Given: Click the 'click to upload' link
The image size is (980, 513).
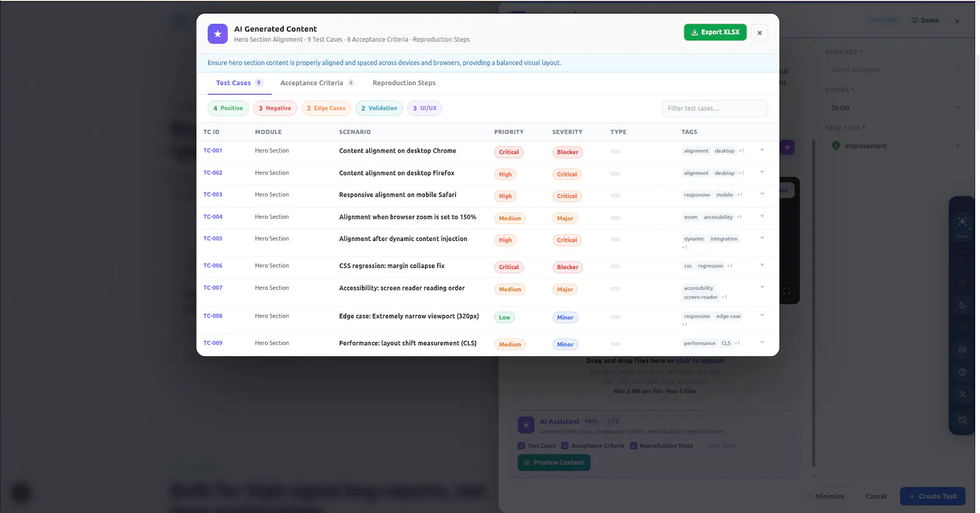Looking at the screenshot, I should [x=699, y=361].
